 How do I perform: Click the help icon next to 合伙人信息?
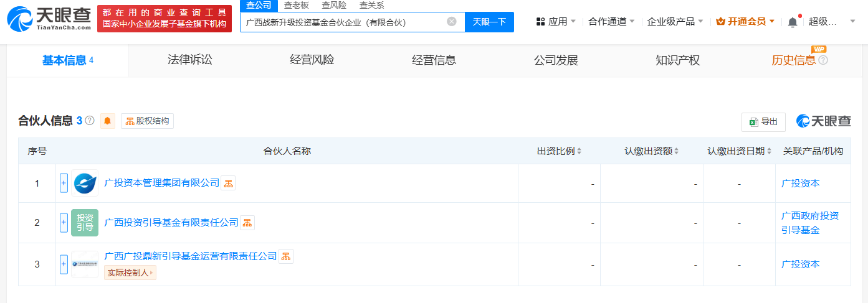coord(90,121)
